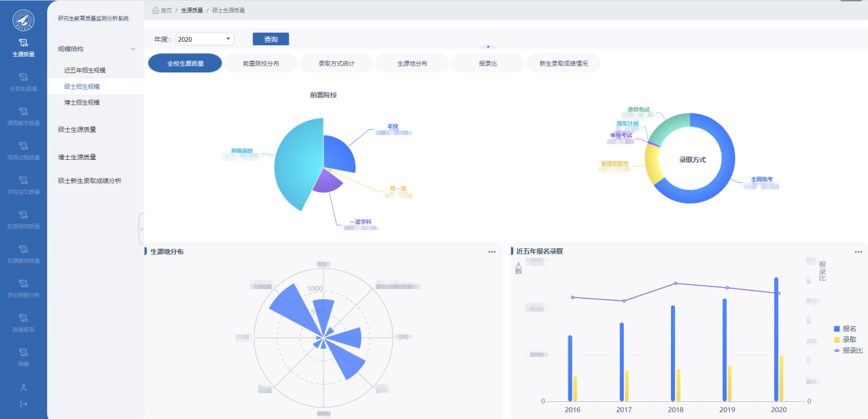Image resolution: width=868 pixels, height=419 pixels.
Task: Switch to the 报录比 tab
Action: point(487,64)
